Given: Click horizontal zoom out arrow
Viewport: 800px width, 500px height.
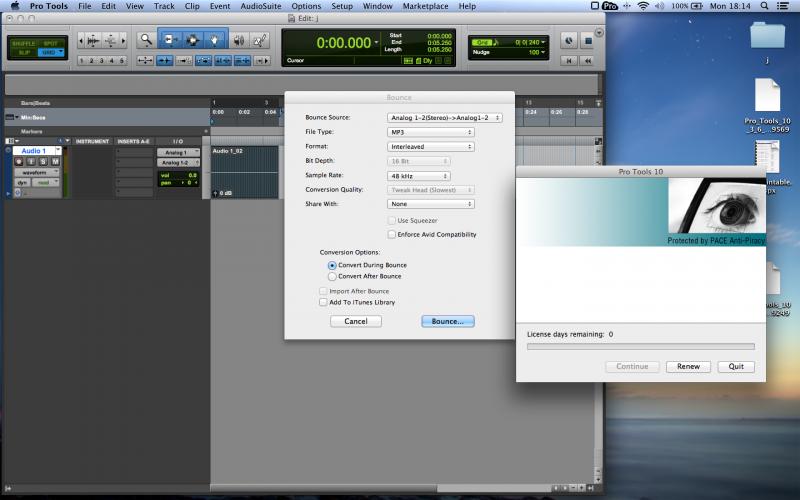Looking at the screenshot, I should coord(81,40).
